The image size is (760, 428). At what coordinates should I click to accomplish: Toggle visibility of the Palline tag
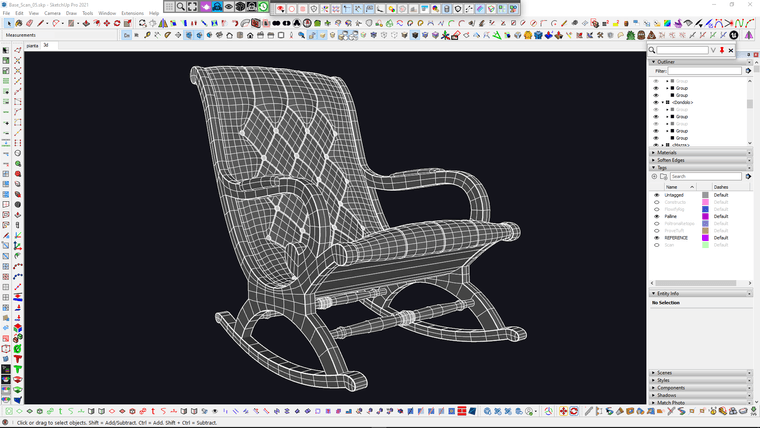coord(657,216)
